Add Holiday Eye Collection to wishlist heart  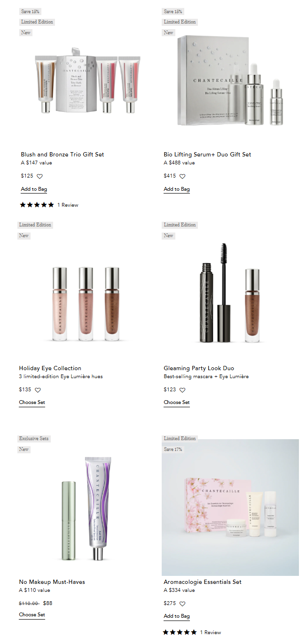[x=38, y=390]
